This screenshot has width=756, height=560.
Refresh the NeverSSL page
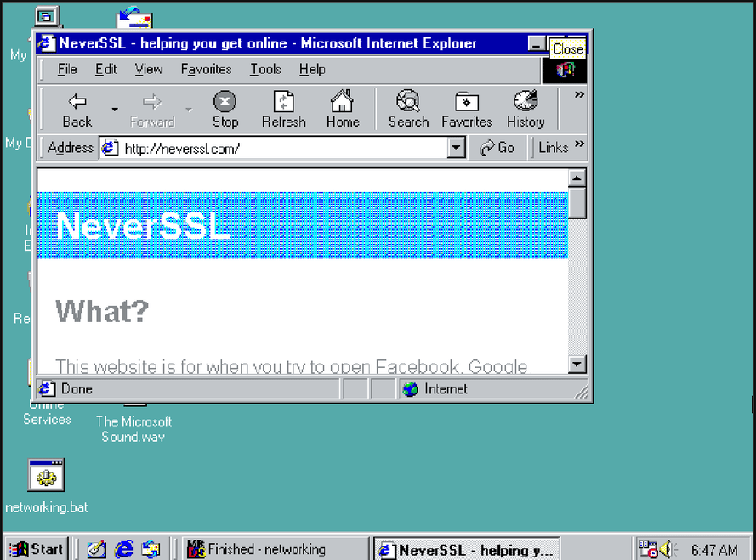[x=283, y=110]
